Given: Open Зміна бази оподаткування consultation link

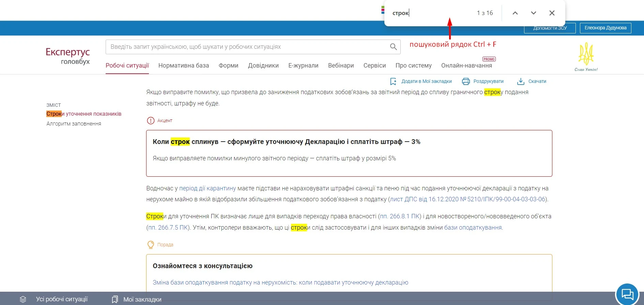Looking at the screenshot, I should [x=280, y=282].
